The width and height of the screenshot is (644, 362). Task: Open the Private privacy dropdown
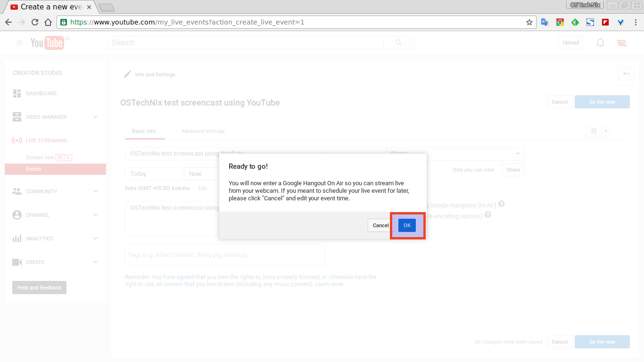[x=455, y=154]
